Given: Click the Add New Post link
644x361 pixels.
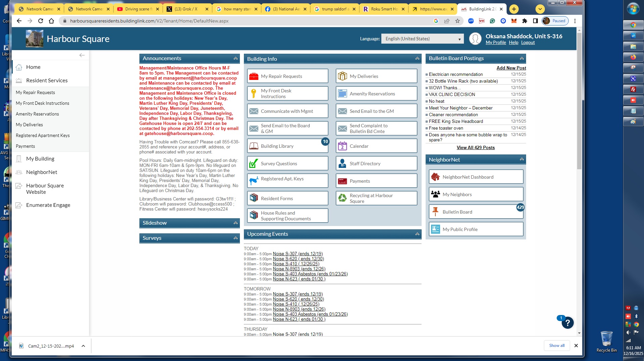Looking at the screenshot, I should [x=511, y=68].
